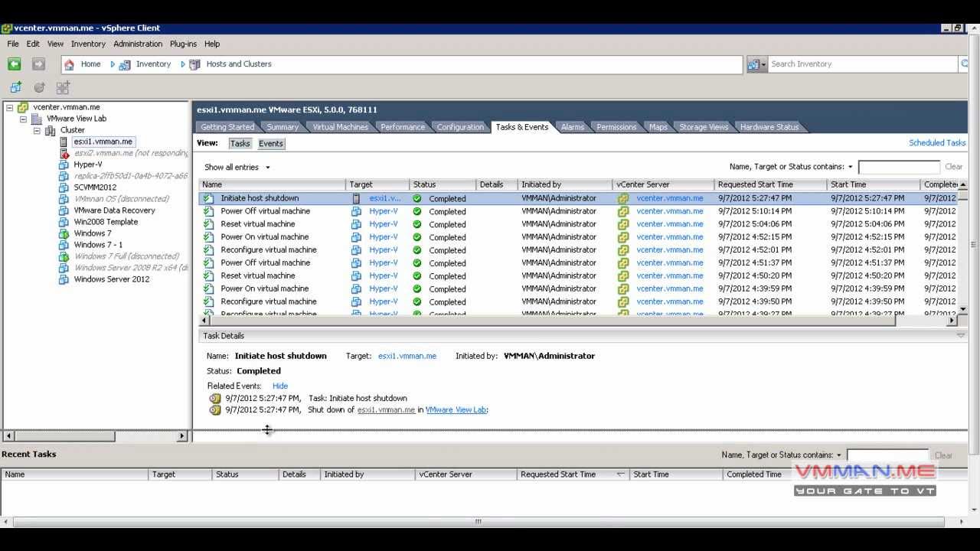This screenshot has height=551, width=980.
Task: Click vcenter.vmman.me link in Reset virtual machine row
Action: [x=669, y=224]
